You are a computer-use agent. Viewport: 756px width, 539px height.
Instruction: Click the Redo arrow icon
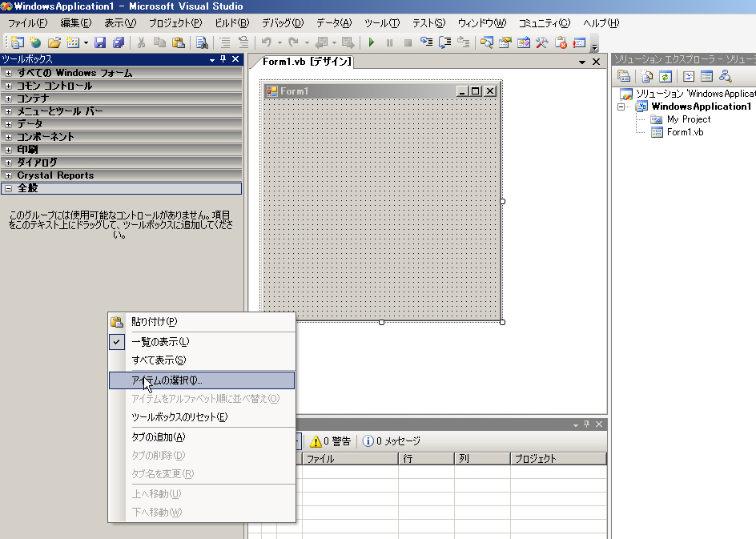click(294, 42)
